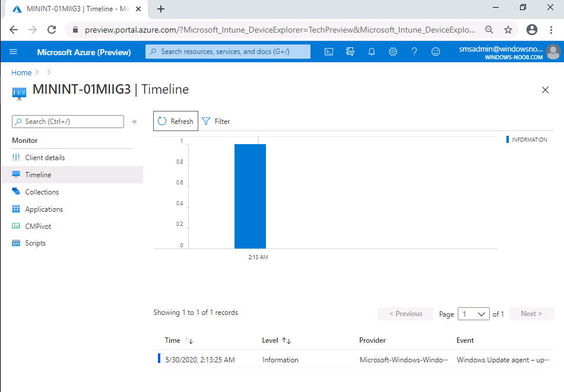Sort by the Time column
The width and height of the screenshot is (564, 392).
point(179,340)
